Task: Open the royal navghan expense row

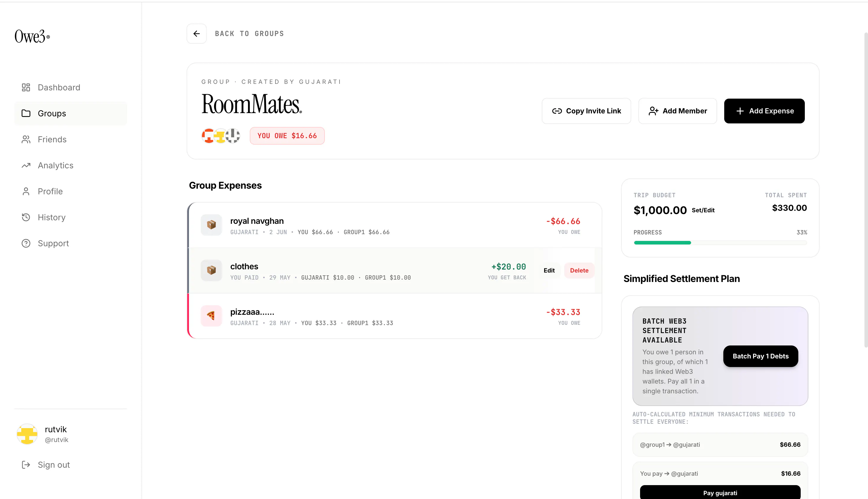Action: (395, 225)
